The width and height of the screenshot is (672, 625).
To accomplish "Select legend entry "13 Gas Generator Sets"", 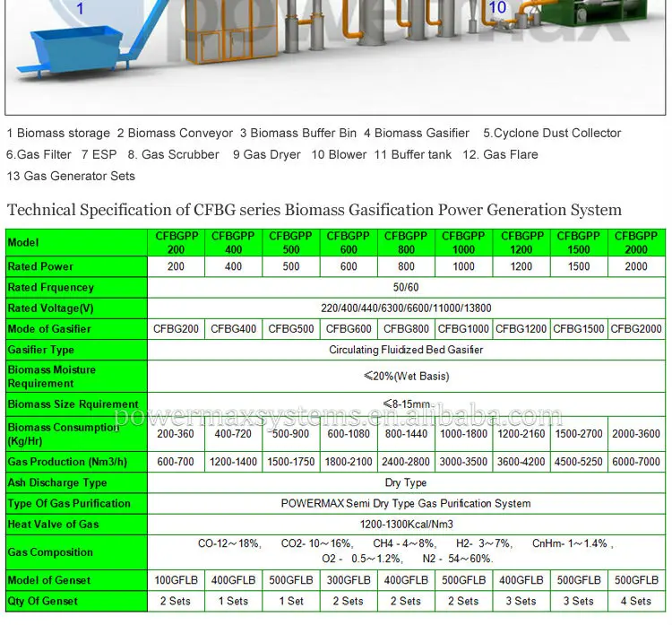I will (71, 176).
